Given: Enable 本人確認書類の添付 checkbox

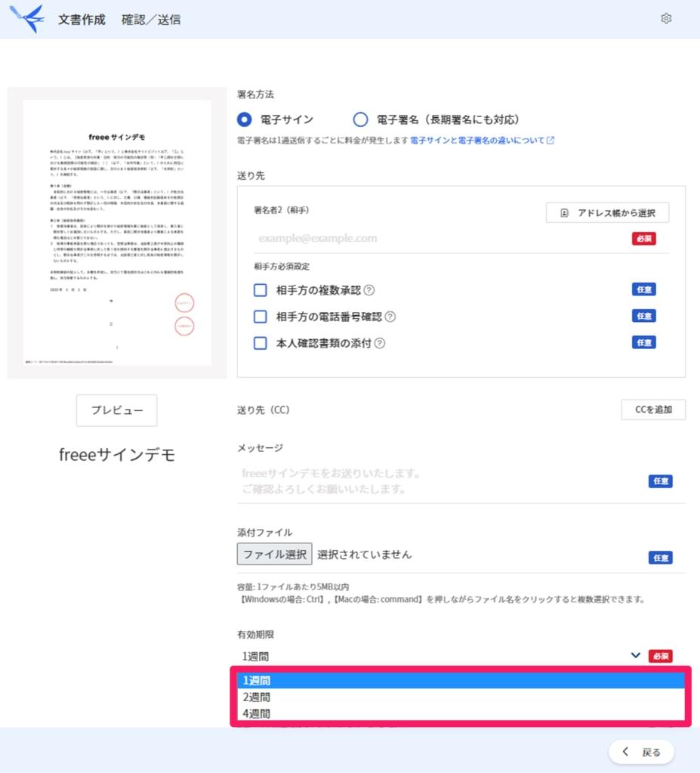Looking at the screenshot, I should point(260,344).
